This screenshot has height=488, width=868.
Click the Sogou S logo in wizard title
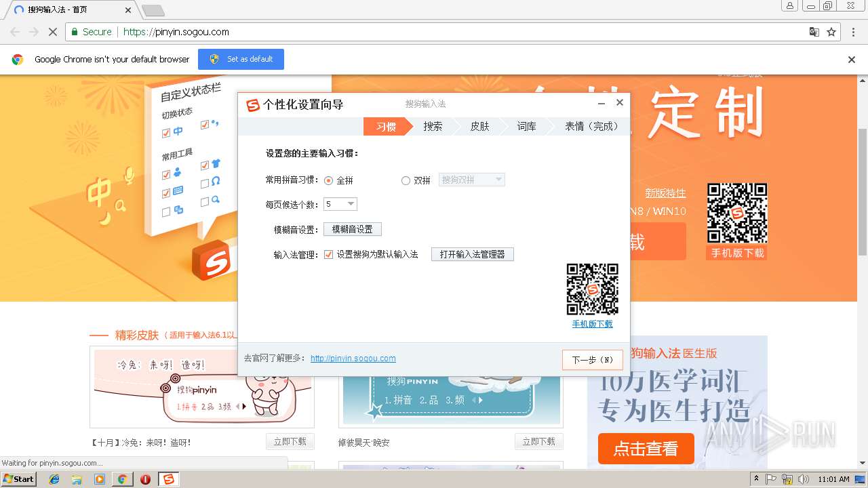pos(253,105)
